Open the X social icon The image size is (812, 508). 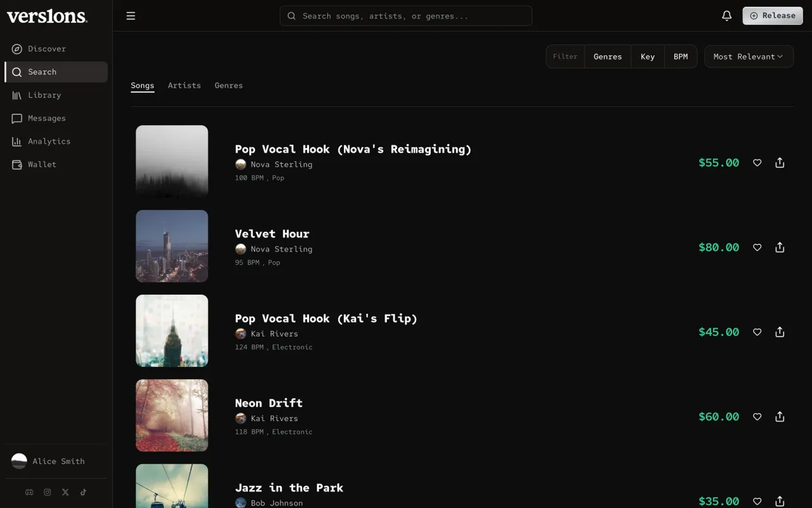coord(65,492)
